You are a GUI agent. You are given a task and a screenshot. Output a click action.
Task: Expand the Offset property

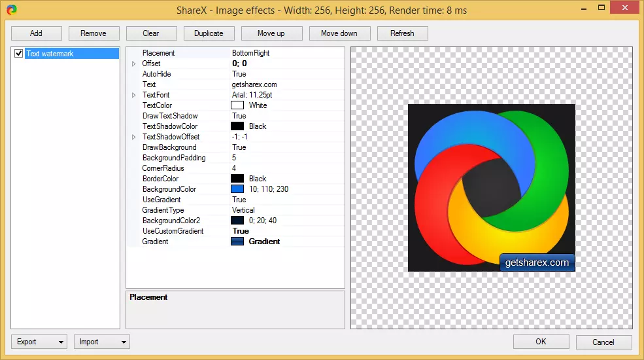click(x=134, y=63)
